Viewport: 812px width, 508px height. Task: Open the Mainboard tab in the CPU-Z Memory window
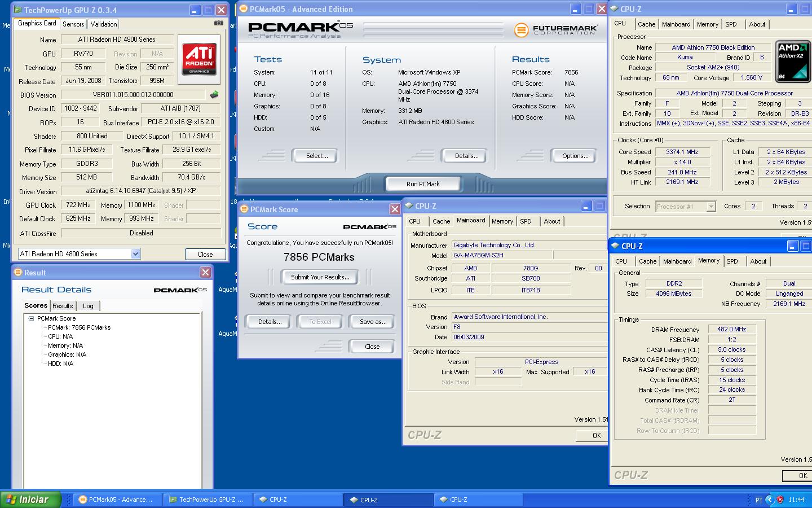coord(677,261)
